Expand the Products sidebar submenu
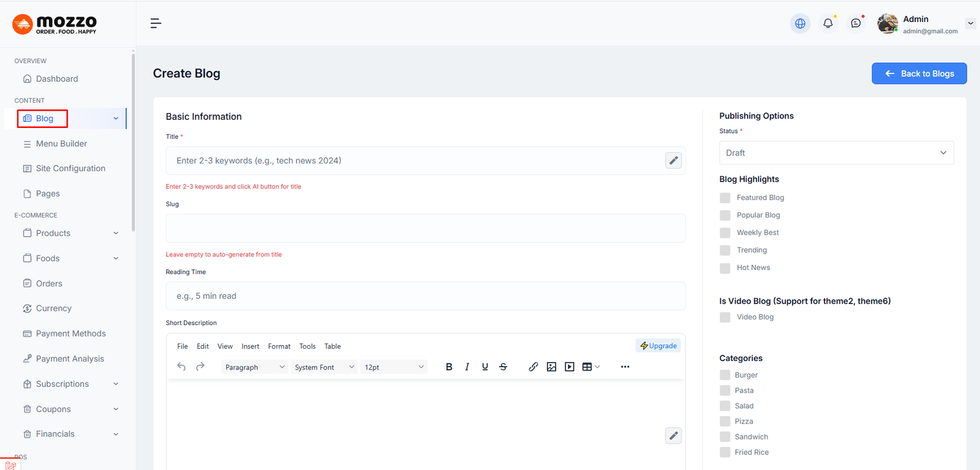 tap(70, 233)
